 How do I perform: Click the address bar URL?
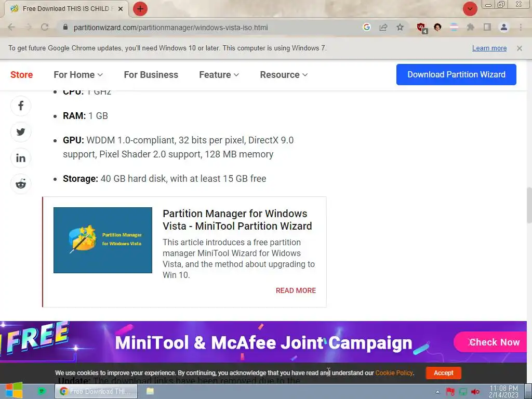170,28
